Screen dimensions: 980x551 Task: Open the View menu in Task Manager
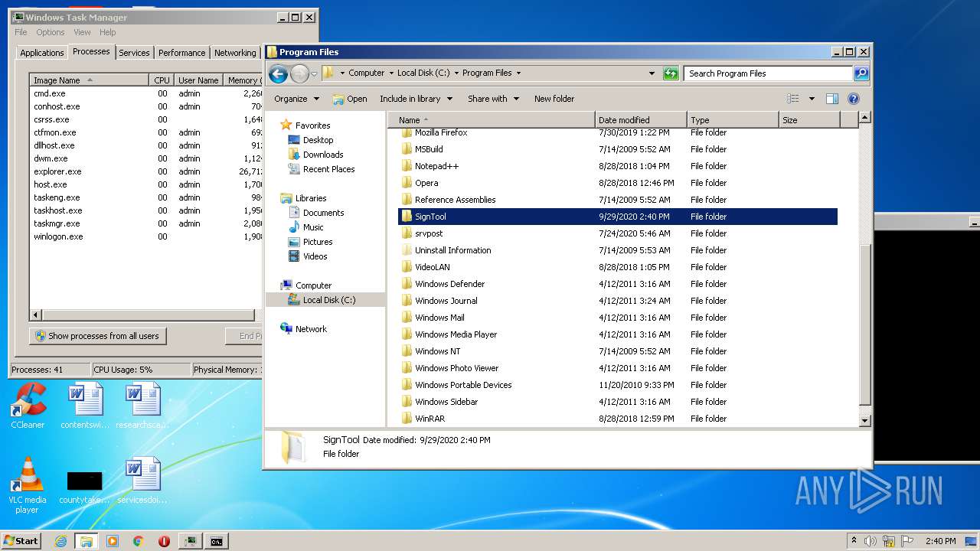pyautogui.click(x=82, y=32)
